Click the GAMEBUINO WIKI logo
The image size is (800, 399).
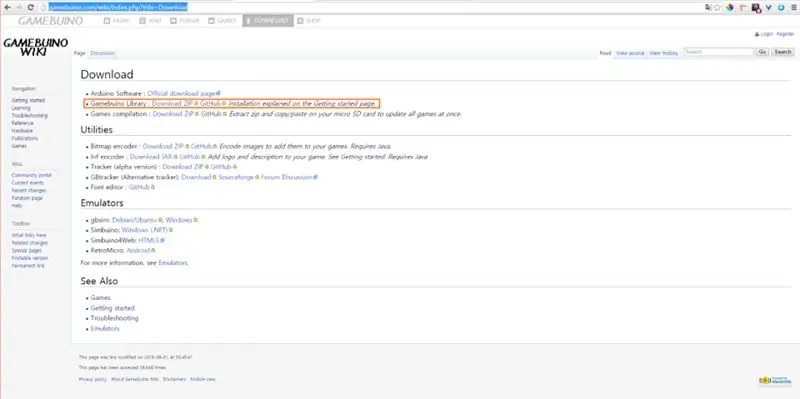35,47
